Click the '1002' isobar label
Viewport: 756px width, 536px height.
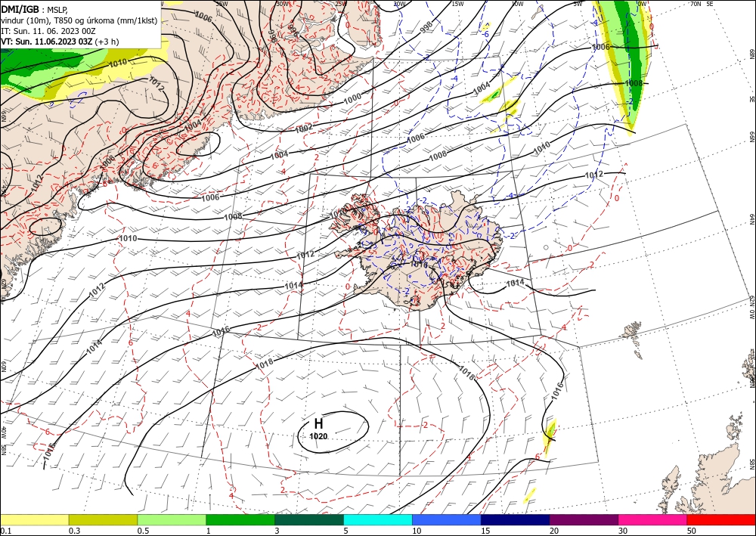click(304, 128)
